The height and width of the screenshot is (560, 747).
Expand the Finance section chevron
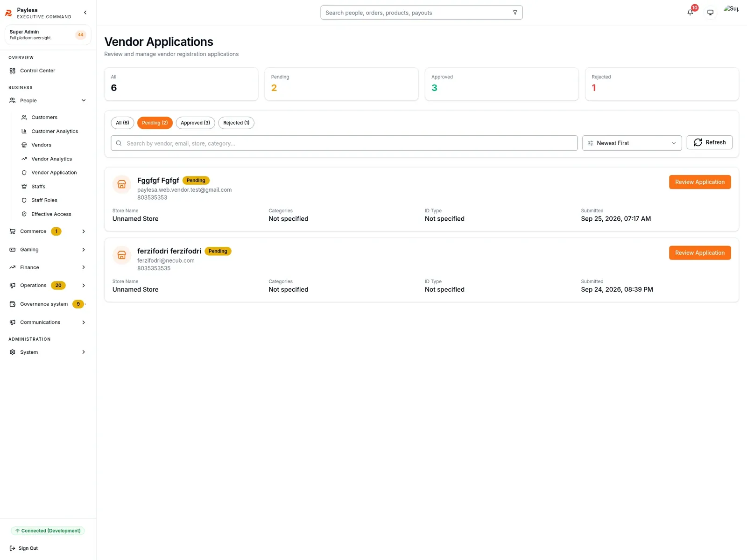[84, 267]
